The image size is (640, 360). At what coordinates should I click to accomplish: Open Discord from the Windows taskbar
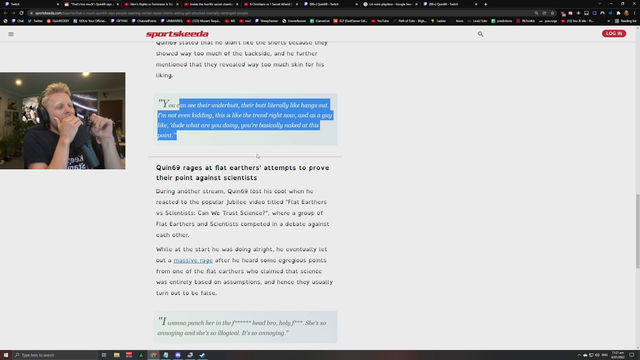point(178,355)
